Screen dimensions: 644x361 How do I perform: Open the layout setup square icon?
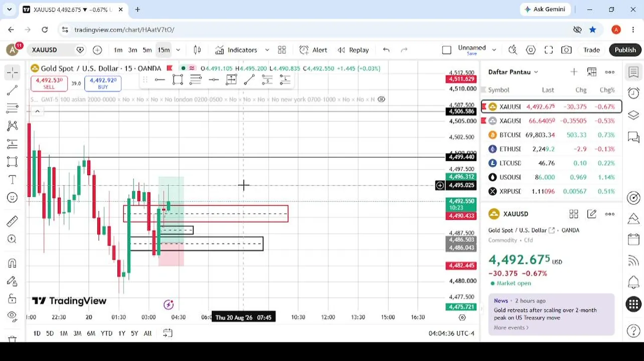pos(446,50)
